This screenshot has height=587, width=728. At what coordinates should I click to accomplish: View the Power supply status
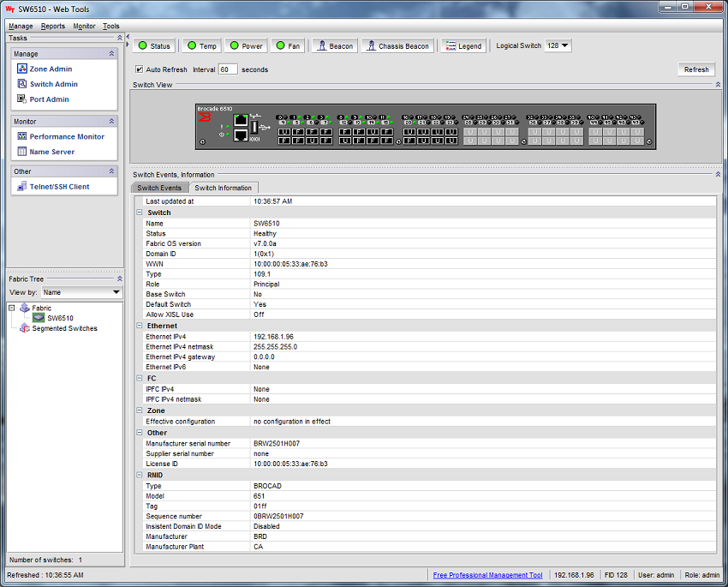[x=247, y=46]
